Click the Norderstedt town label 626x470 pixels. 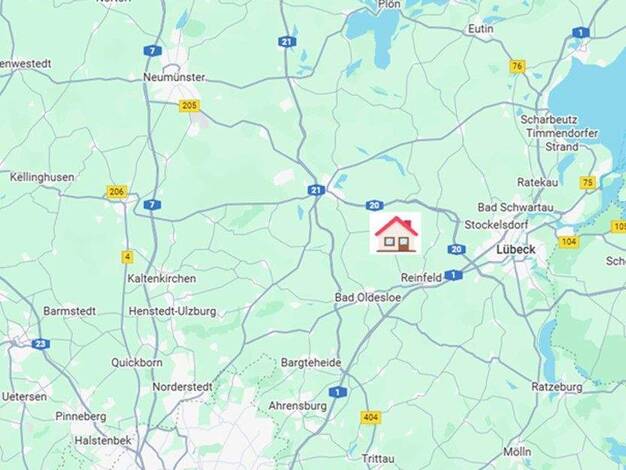(x=182, y=387)
